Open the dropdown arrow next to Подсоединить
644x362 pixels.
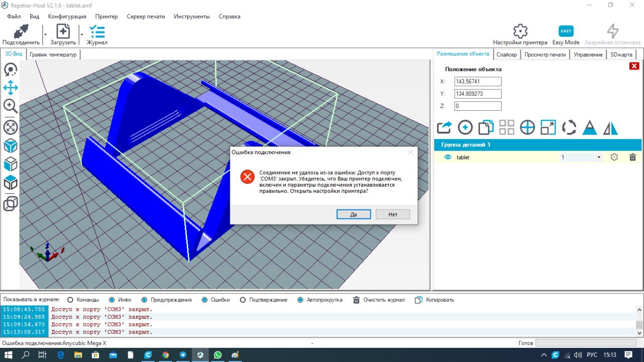(x=45, y=35)
